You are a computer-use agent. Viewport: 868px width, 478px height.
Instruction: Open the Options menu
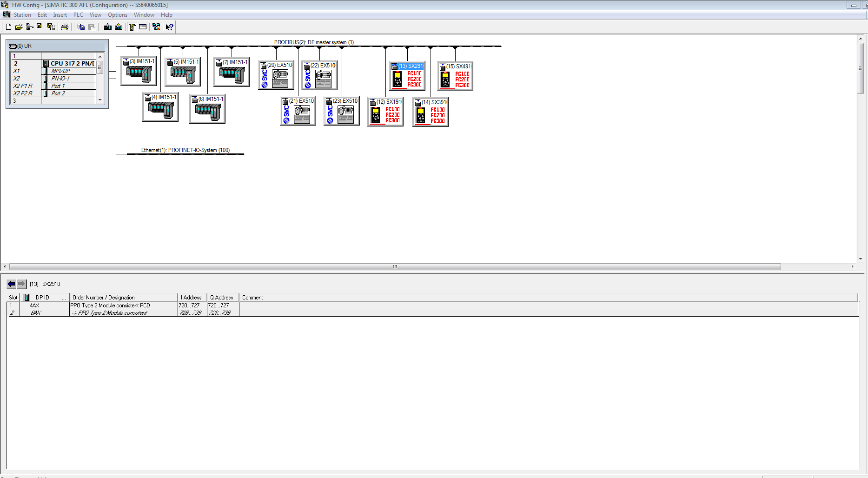point(117,14)
